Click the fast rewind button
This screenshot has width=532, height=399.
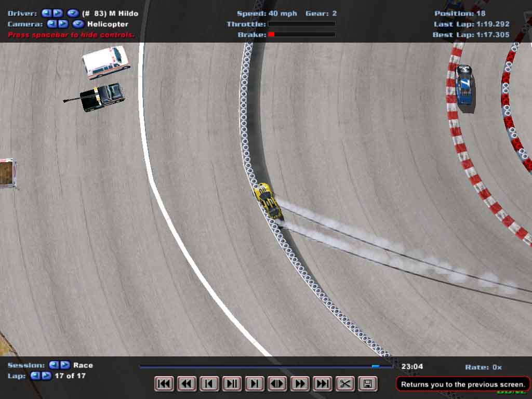click(x=187, y=384)
